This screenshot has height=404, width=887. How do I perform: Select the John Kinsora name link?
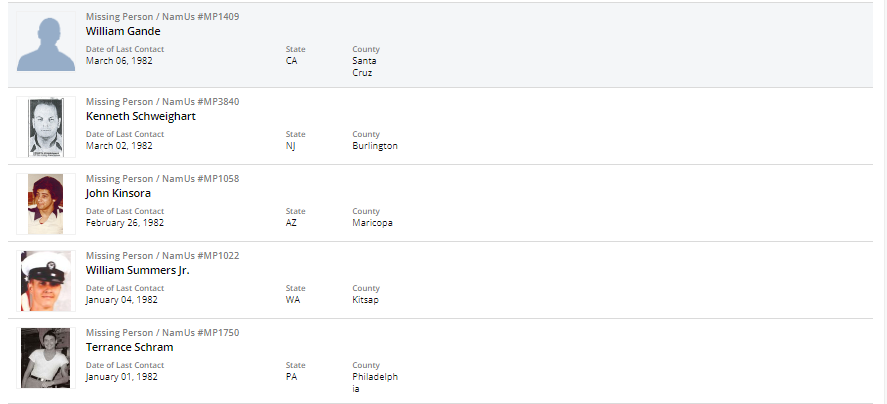click(x=118, y=193)
